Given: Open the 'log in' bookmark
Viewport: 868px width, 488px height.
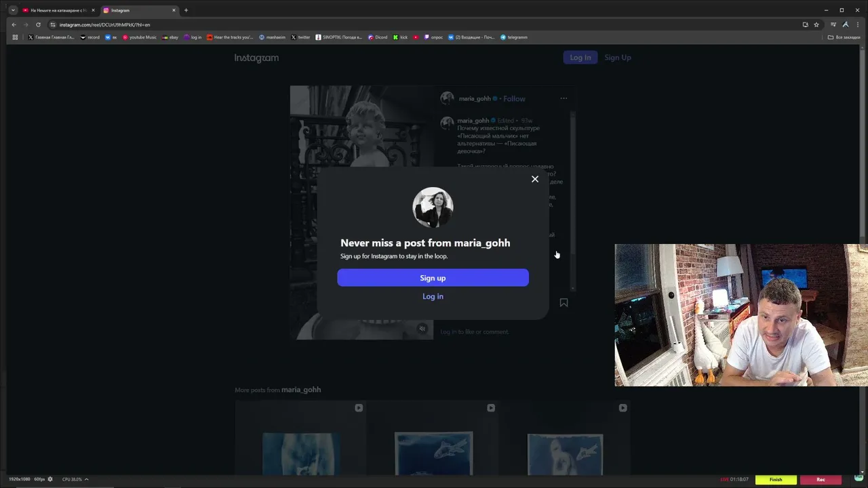Looking at the screenshot, I should click(193, 37).
